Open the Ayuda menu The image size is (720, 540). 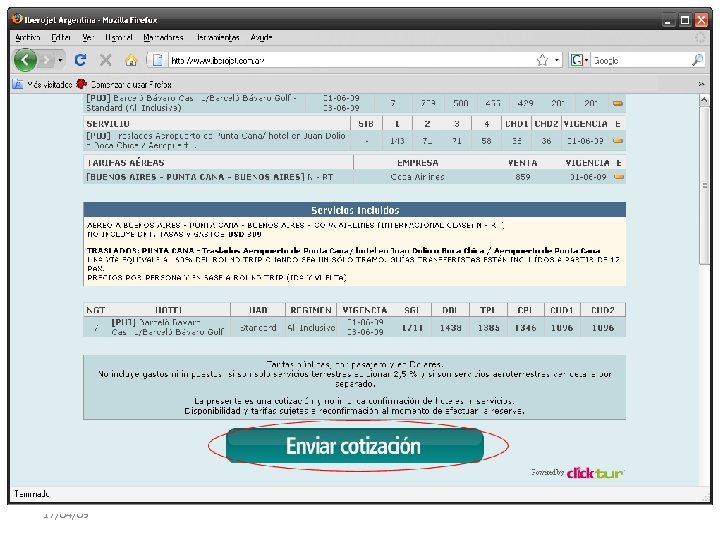tap(261, 38)
